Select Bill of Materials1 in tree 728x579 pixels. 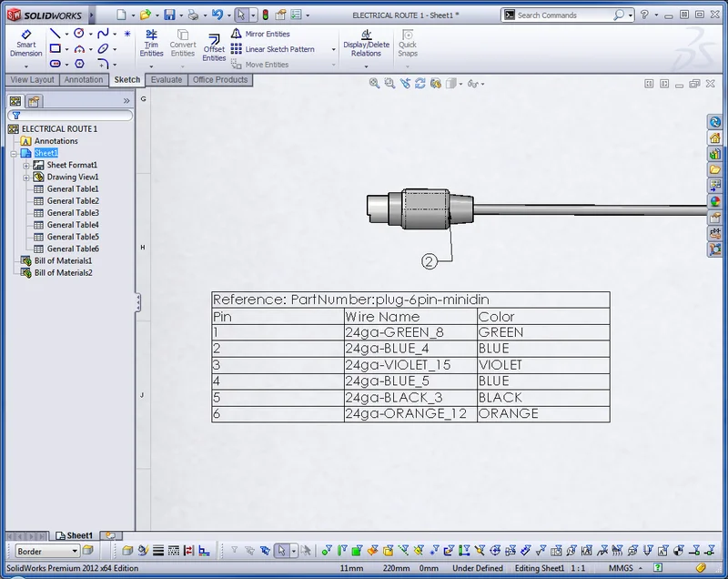click(x=63, y=260)
